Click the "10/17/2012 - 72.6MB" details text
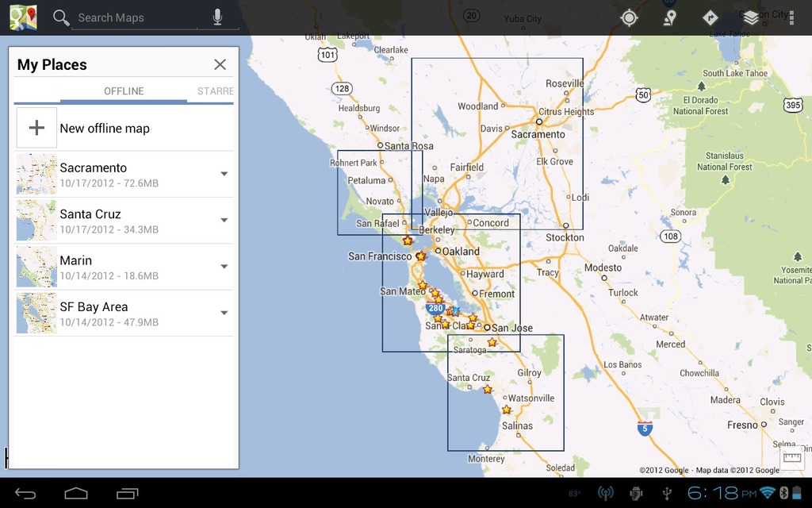The height and width of the screenshot is (508, 812). click(x=109, y=183)
